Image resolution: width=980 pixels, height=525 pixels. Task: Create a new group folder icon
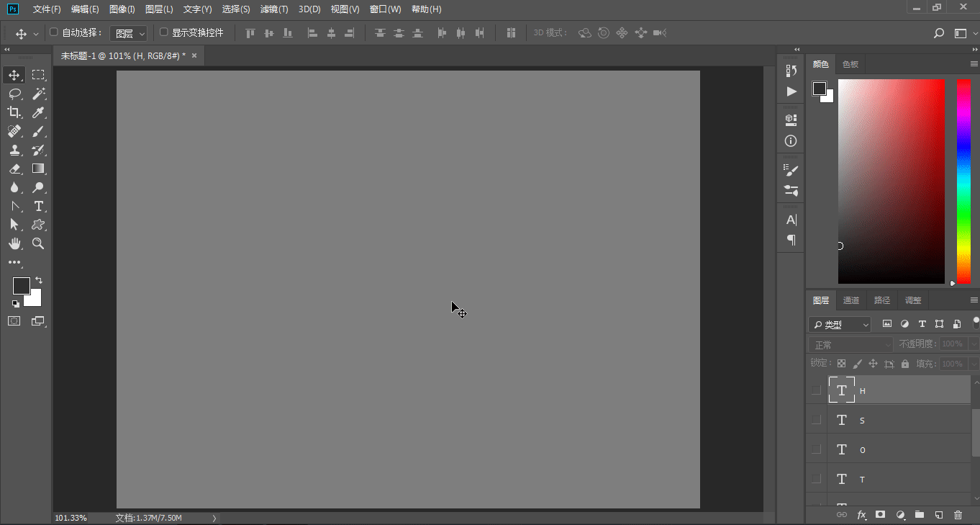pyautogui.click(x=919, y=515)
